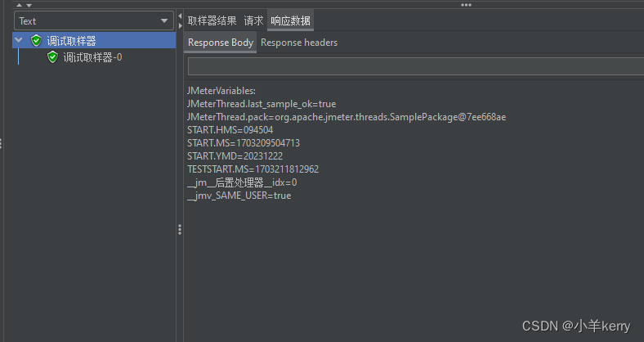Click the JMeterThread.pack SamplePackage line
The image size is (644, 342).
pos(347,117)
